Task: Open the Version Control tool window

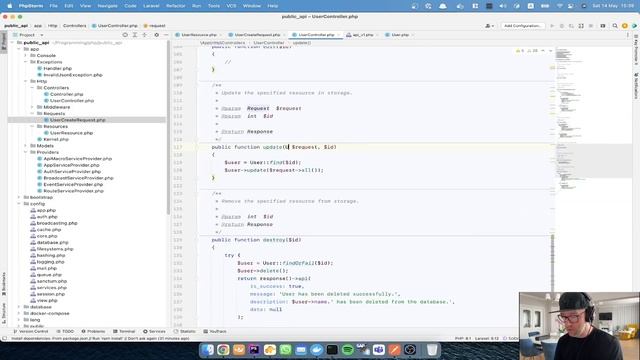Action: click(x=31, y=331)
